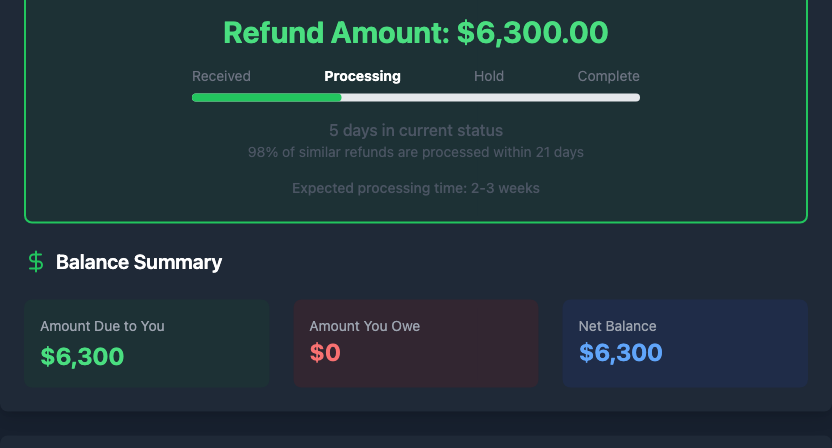Viewport: 832px width, 448px height.
Task: Click the 'Net Balance' label
Action: tap(617, 326)
